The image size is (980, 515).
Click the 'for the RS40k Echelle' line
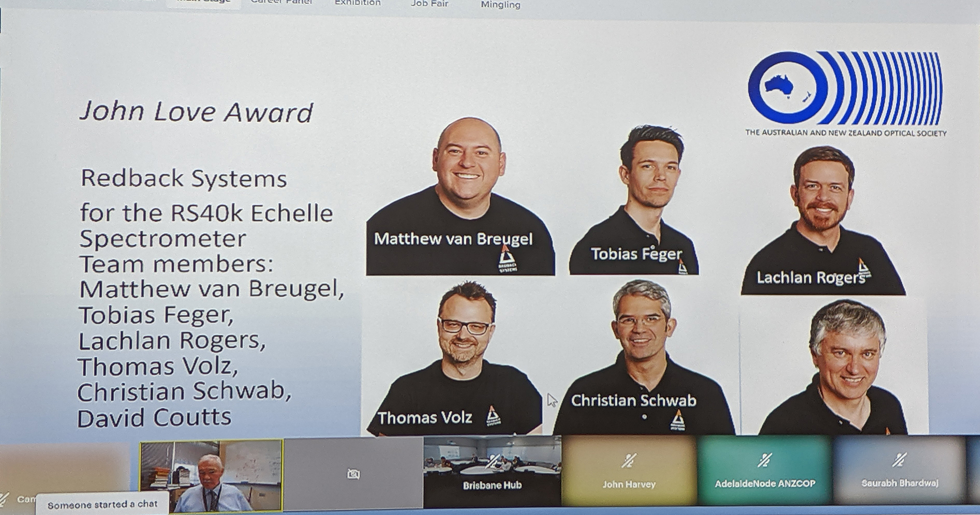(x=206, y=213)
